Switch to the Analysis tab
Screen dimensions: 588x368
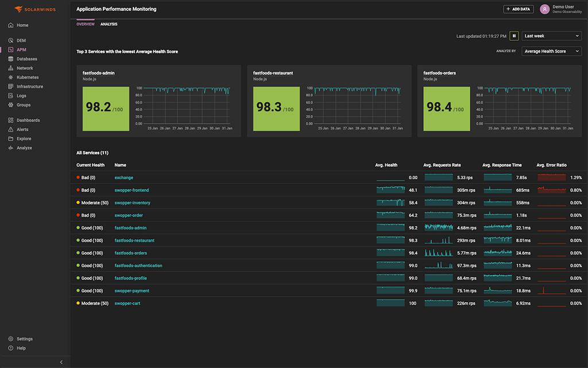[x=109, y=24]
